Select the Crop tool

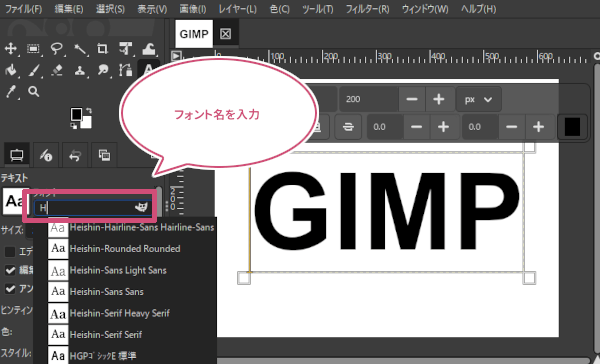(x=102, y=49)
